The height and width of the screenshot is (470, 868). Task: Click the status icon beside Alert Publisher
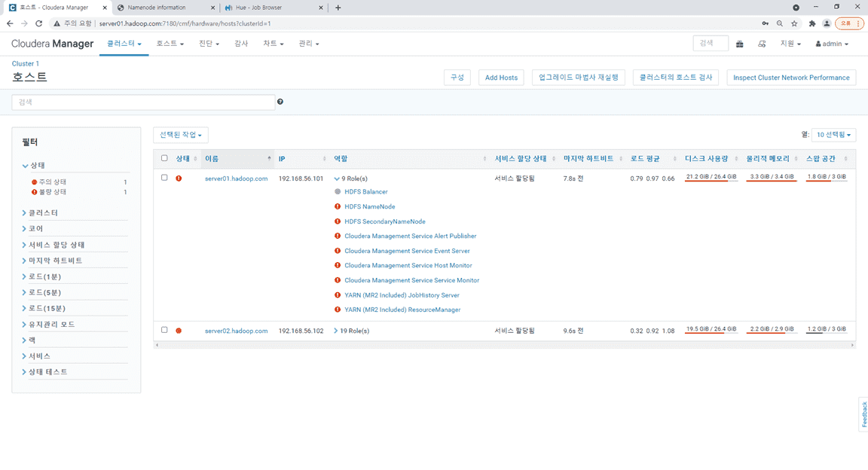pos(338,236)
